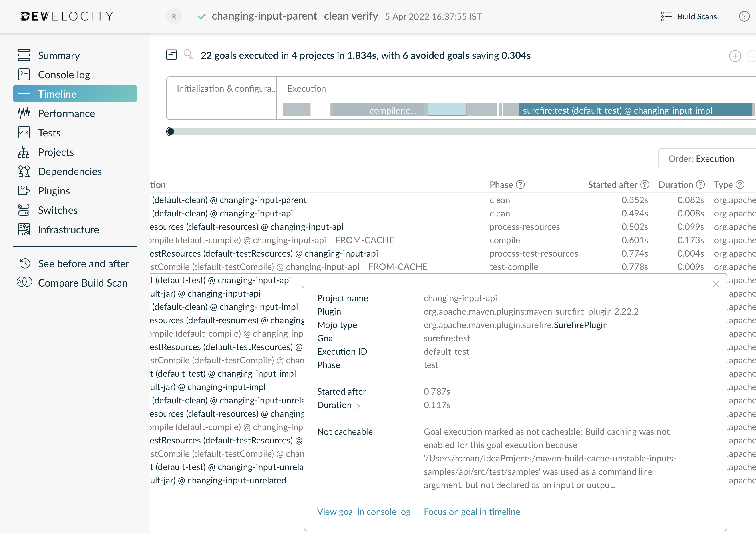Click the Performance waveform icon
The width and height of the screenshot is (756, 534).
(x=24, y=113)
